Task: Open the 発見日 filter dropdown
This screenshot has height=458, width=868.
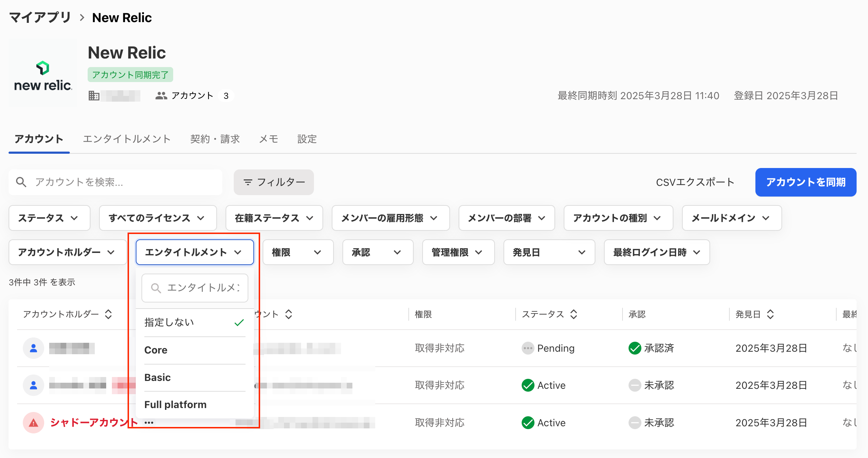Action: click(549, 252)
